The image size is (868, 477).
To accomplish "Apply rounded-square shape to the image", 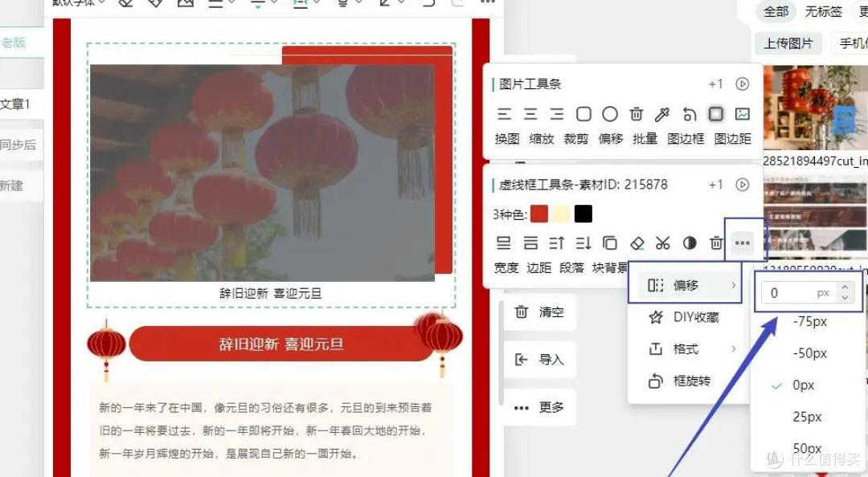I will (x=583, y=114).
